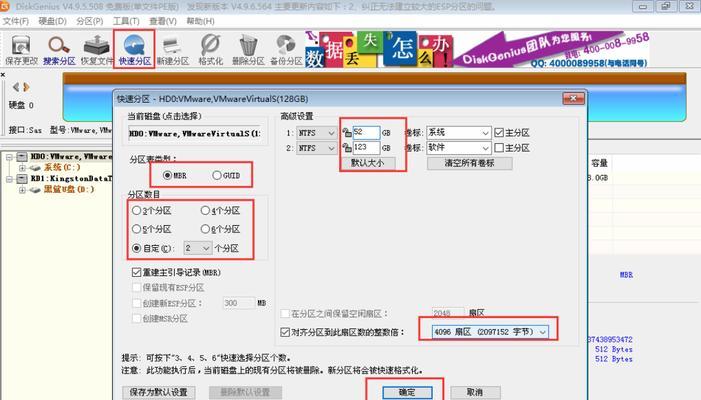Select 系统(C:) in the disk tree

click(62, 168)
